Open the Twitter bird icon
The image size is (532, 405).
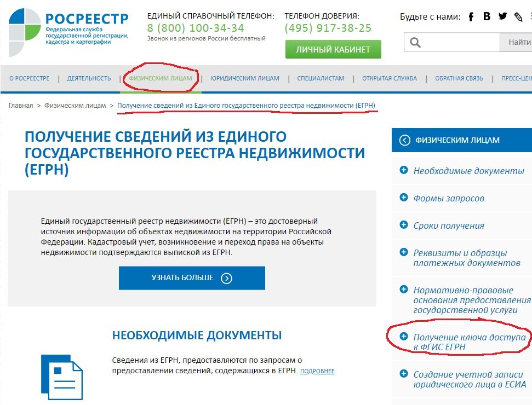[503, 16]
